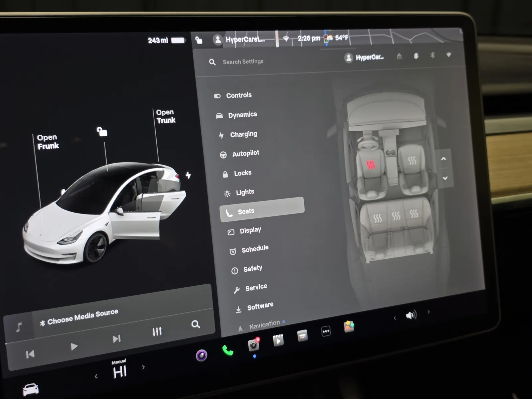Click the car controls icon bottom left
The height and width of the screenshot is (399, 532).
tap(31, 389)
